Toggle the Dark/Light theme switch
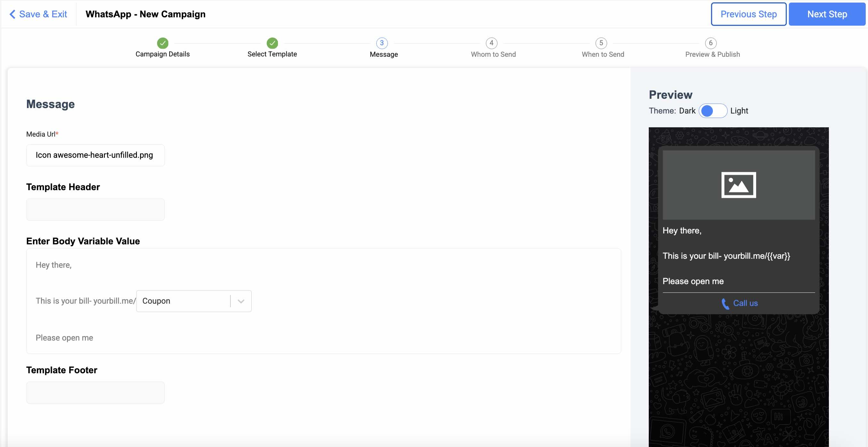Screen dimensions: 868x447 pos(713,111)
